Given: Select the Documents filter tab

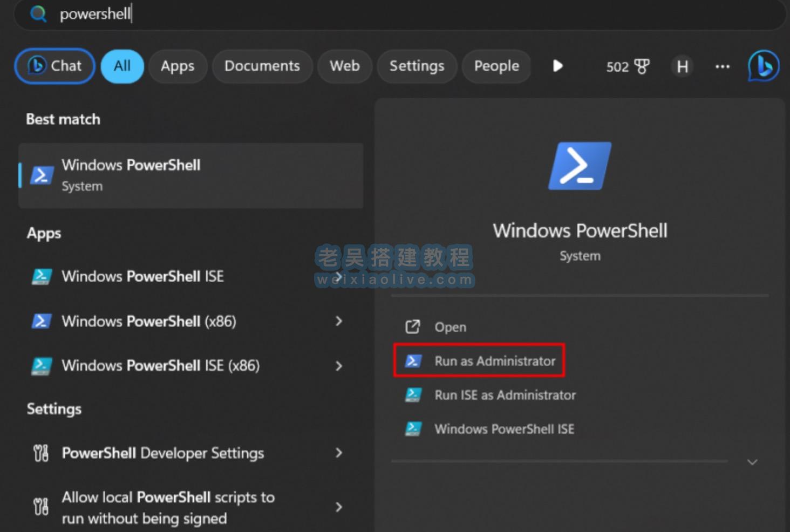Looking at the screenshot, I should pyautogui.click(x=262, y=66).
